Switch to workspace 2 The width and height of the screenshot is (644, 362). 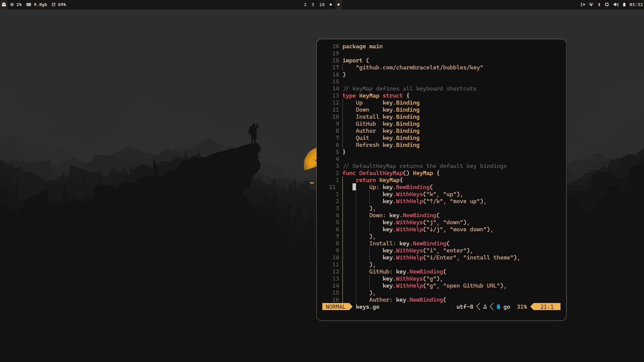[305, 5]
